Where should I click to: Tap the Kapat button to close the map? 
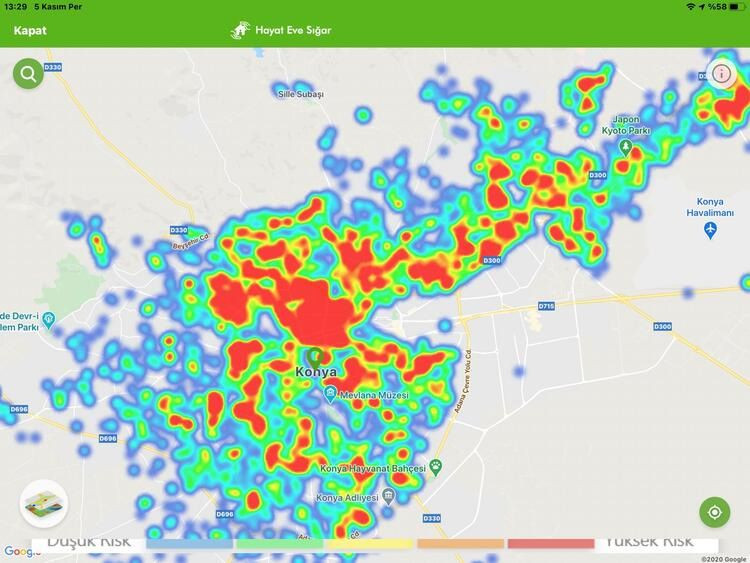30,30
